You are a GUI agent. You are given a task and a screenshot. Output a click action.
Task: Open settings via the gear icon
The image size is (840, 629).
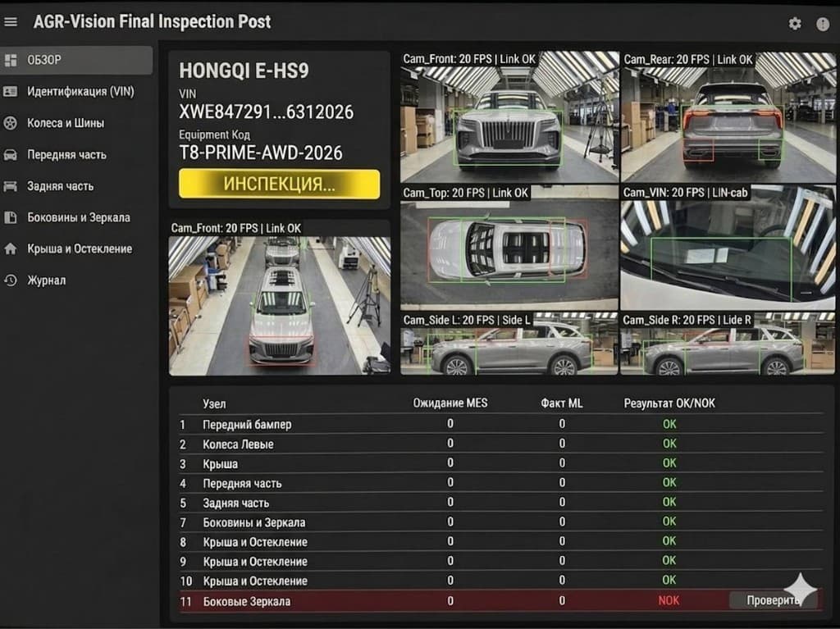pos(794,24)
